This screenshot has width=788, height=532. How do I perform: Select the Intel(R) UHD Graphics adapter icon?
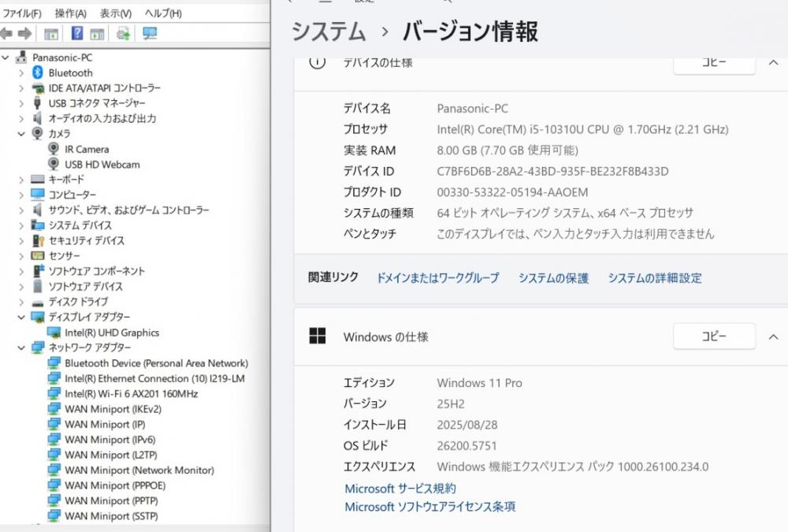click(54, 333)
